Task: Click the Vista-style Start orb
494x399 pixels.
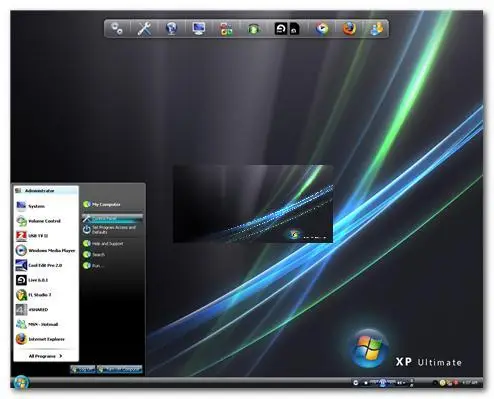Action: [21, 382]
